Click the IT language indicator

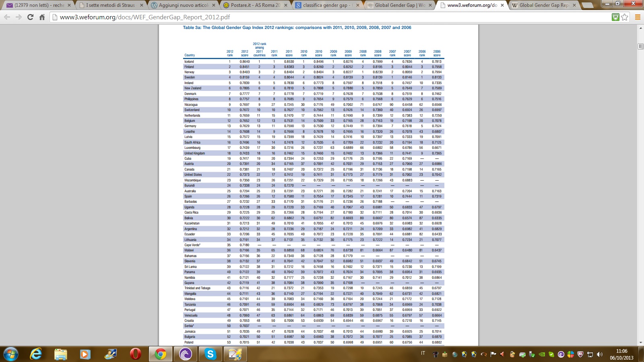423,353
